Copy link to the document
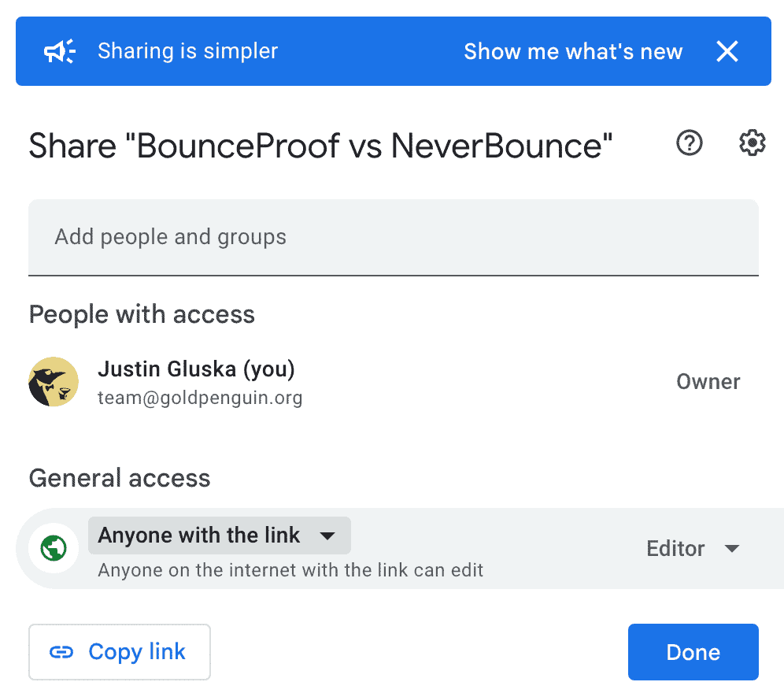This screenshot has height=693, width=784. coord(120,651)
